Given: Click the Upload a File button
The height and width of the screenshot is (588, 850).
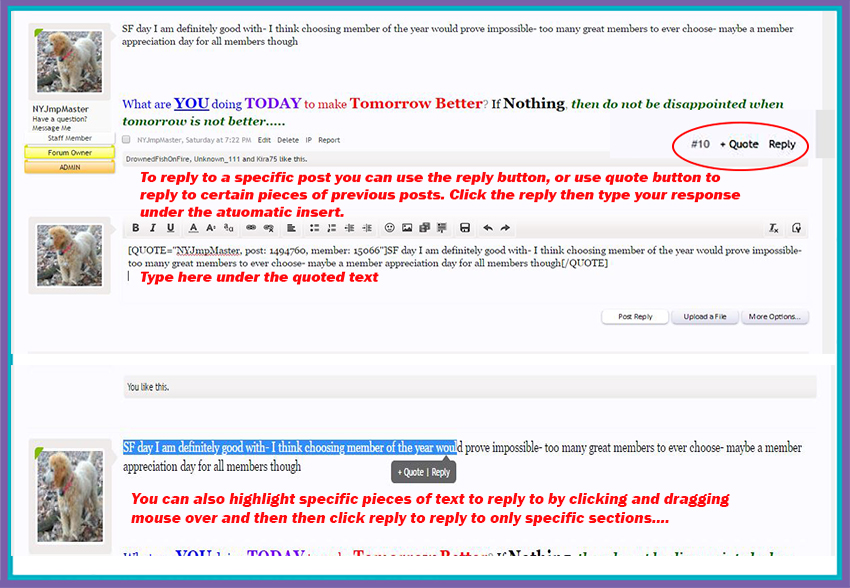Looking at the screenshot, I should tap(705, 317).
